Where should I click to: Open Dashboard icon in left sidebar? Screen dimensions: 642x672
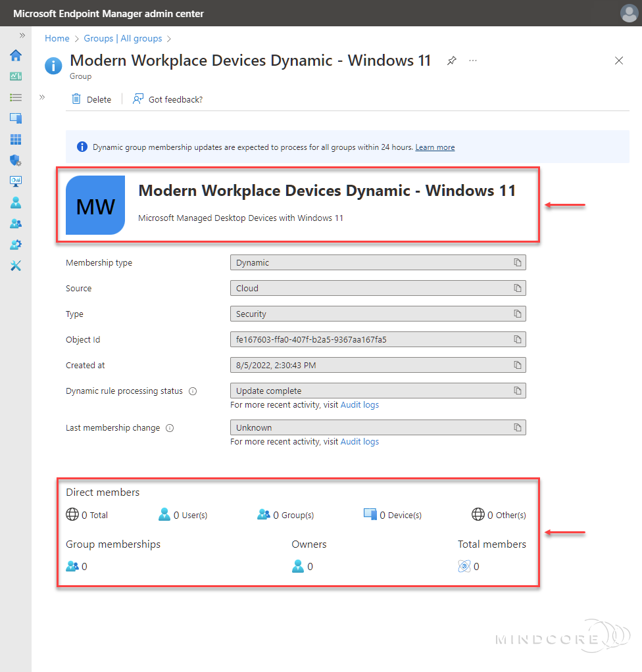tap(16, 76)
